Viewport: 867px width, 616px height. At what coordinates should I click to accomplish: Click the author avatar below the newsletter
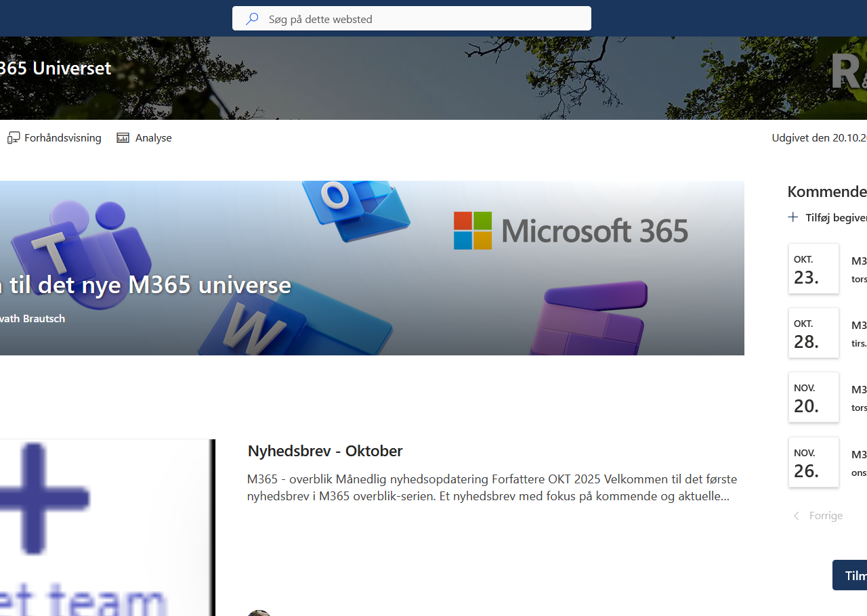tap(259, 613)
